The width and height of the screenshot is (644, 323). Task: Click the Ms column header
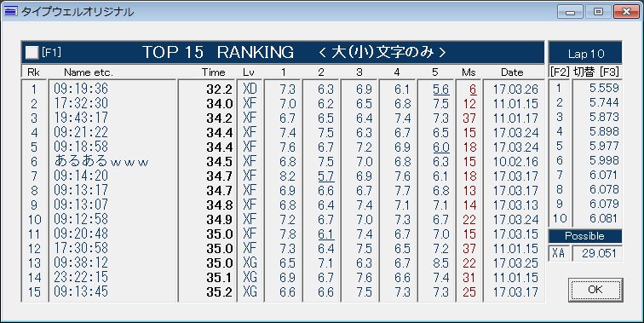point(469,72)
